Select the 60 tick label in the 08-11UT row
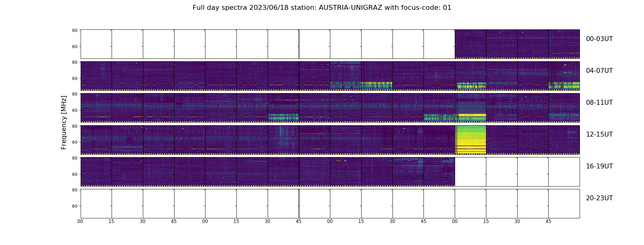644x245 pixels. (75, 110)
